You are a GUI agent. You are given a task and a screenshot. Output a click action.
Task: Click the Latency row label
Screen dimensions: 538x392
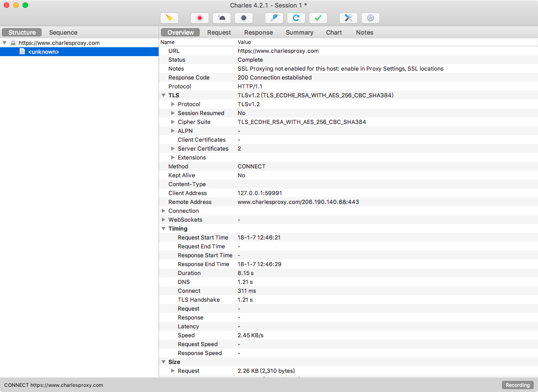coord(188,327)
